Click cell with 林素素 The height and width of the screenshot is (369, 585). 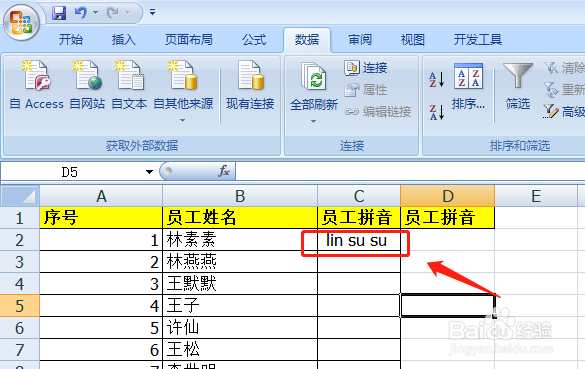(x=240, y=240)
